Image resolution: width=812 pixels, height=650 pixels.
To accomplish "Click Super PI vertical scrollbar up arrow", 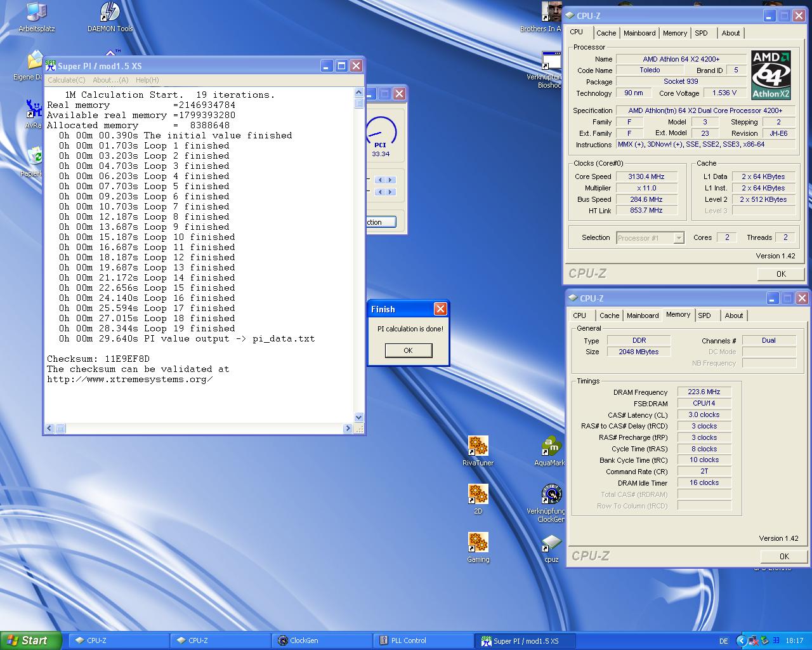I will click(x=359, y=93).
